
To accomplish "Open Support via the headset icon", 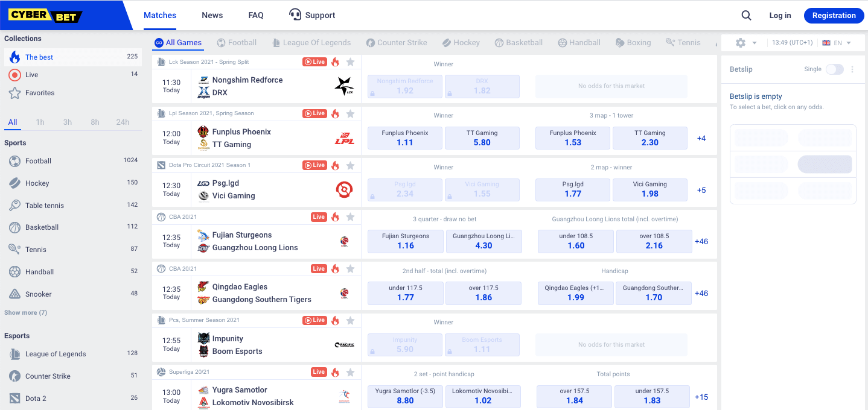I will click(295, 14).
